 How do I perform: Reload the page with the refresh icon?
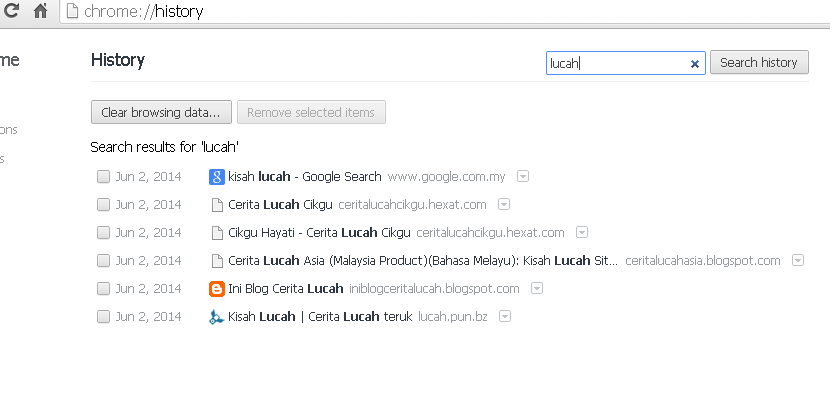11,10
